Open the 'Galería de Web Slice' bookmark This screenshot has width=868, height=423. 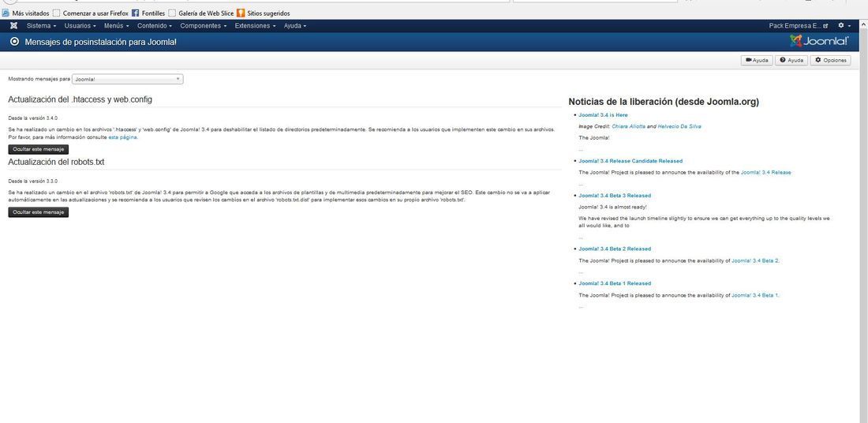point(201,13)
